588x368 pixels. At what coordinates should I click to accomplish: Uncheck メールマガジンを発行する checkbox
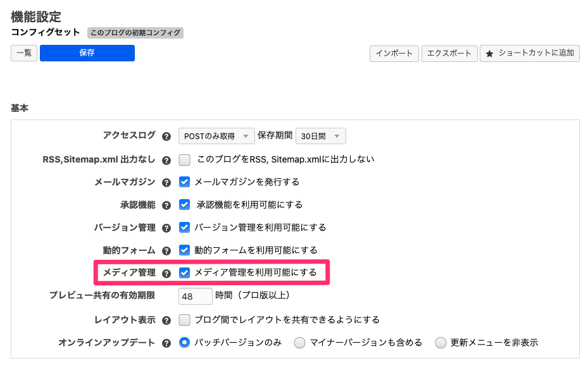pyautogui.click(x=185, y=181)
